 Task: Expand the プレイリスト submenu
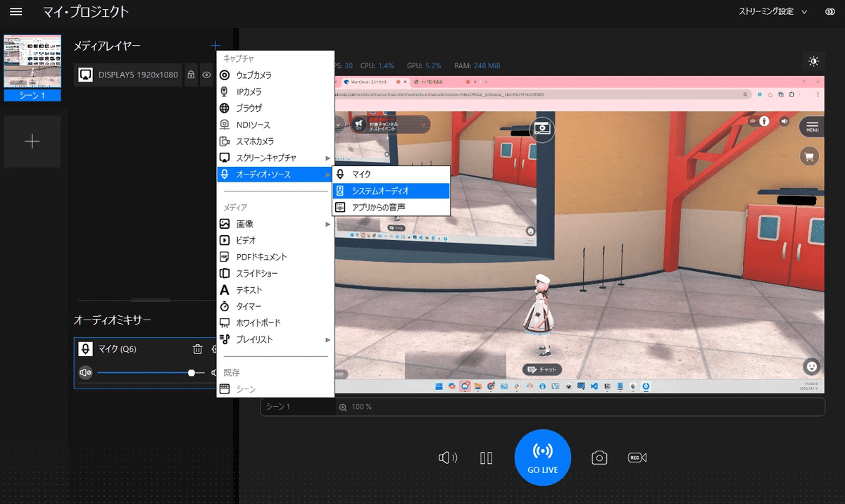point(275,339)
